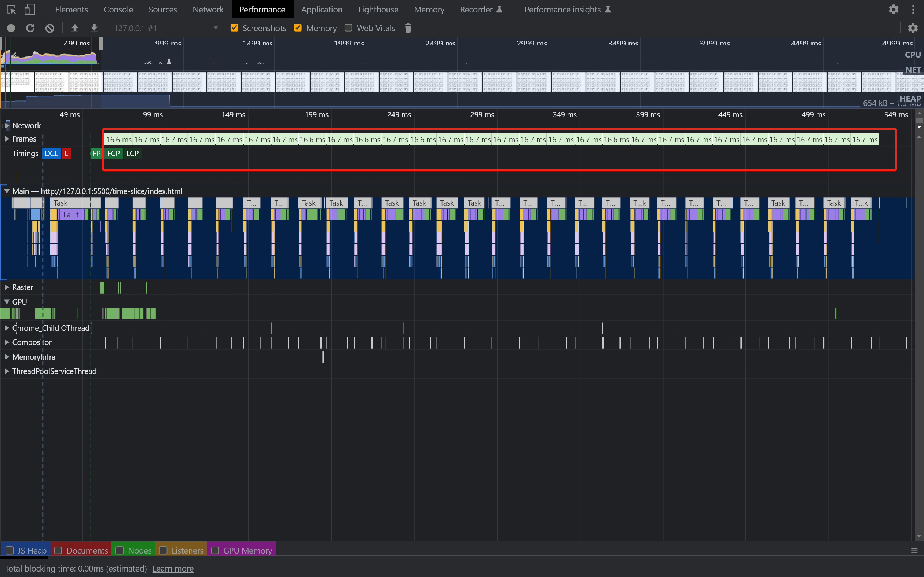Open the DevTools three-dot menu
Image resolution: width=924 pixels, height=577 pixels.
(913, 10)
